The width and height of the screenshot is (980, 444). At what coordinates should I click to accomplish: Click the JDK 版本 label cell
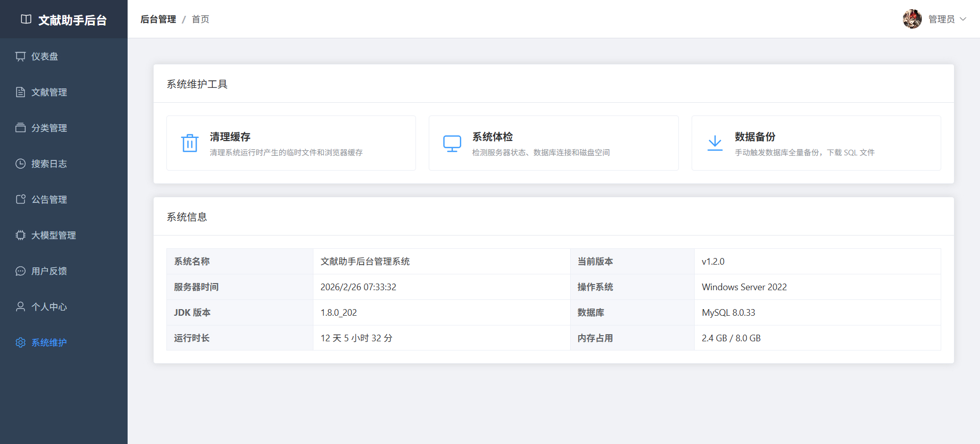click(x=240, y=313)
